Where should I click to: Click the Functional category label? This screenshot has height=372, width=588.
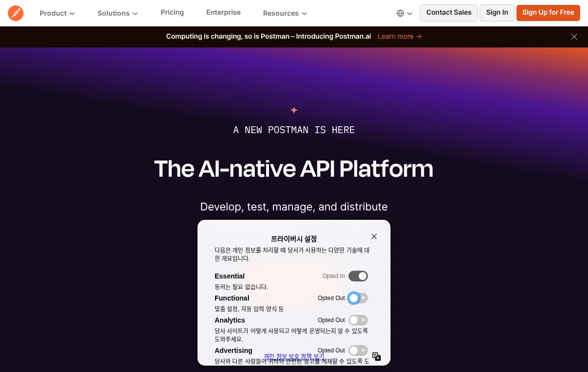232,298
